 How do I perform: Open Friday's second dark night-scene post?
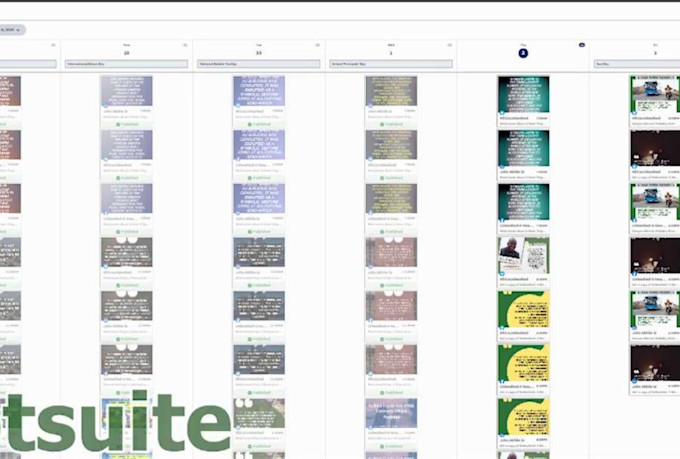click(x=655, y=263)
